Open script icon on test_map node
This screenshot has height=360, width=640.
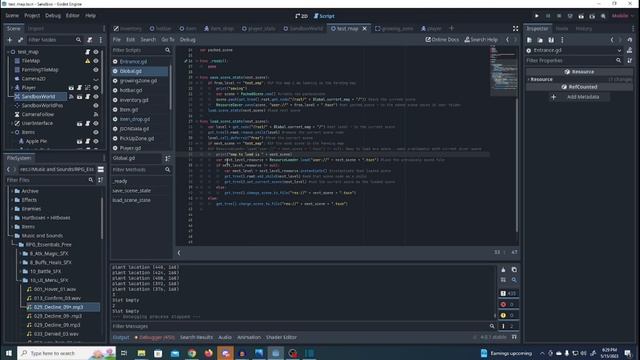87,52
